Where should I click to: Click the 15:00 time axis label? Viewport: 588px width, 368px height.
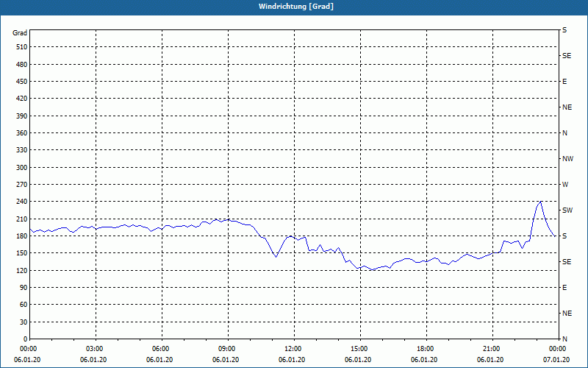[x=361, y=349]
